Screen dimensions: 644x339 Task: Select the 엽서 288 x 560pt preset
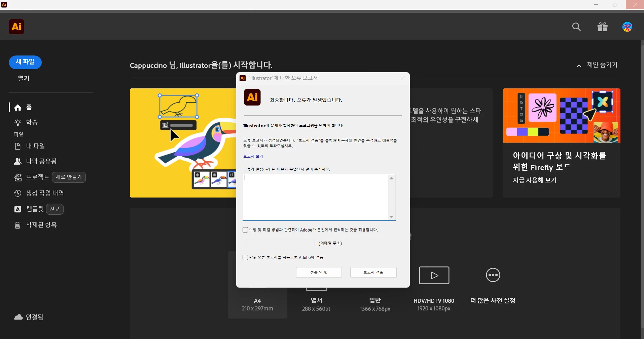click(x=316, y=304)
